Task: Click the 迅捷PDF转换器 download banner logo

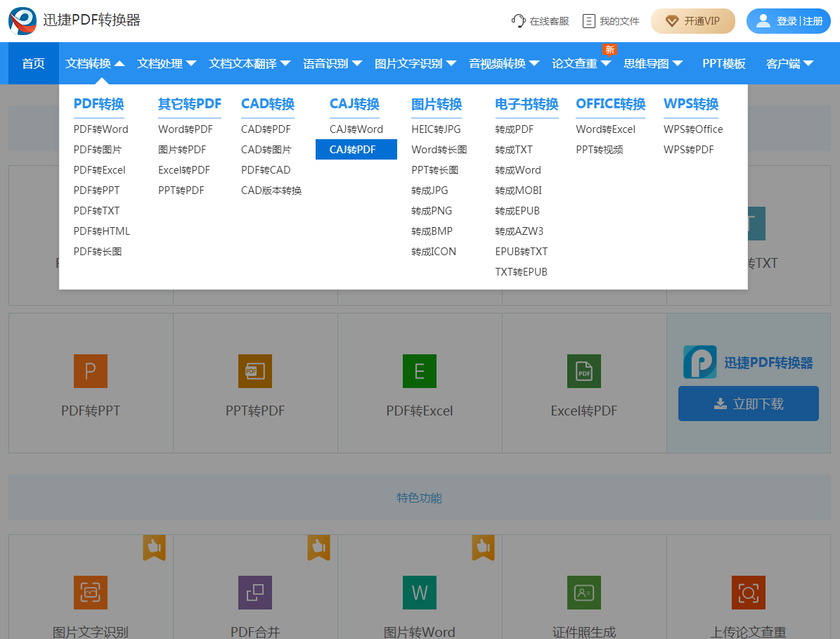Action: [x=699, y=362]
